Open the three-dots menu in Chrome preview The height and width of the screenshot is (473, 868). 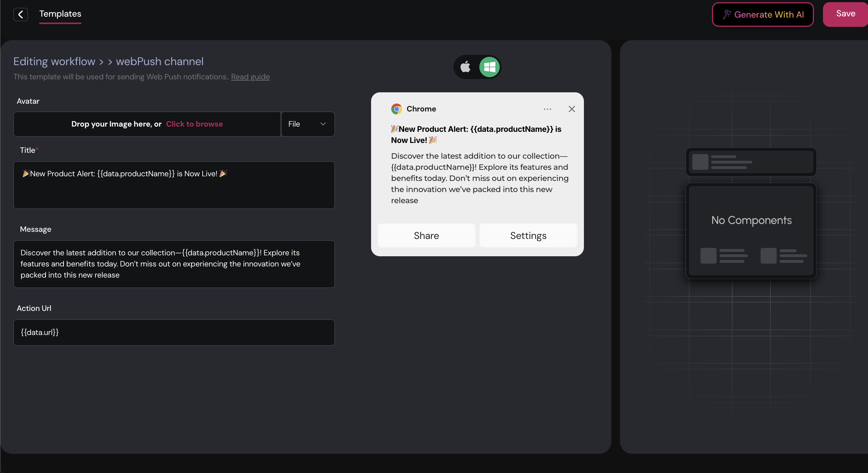click(x=547, y=109)
